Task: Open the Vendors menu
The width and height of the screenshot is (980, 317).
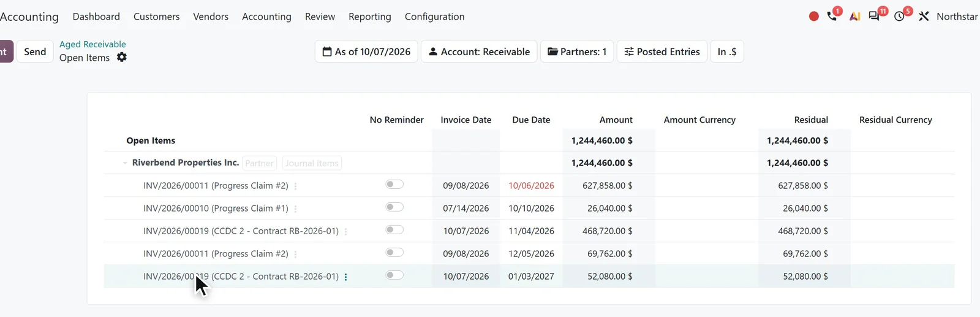Action: coord(211,17)
